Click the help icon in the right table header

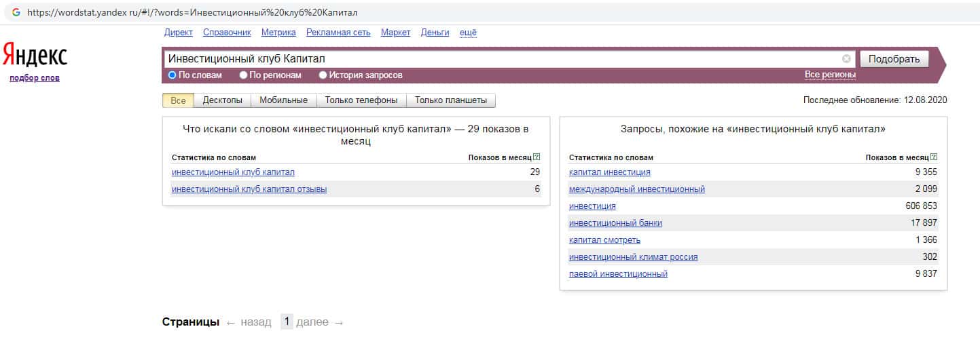(935, 157)
